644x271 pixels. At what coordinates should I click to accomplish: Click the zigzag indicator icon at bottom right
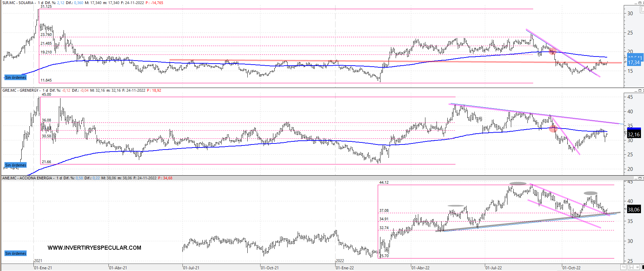click(623, 267)
